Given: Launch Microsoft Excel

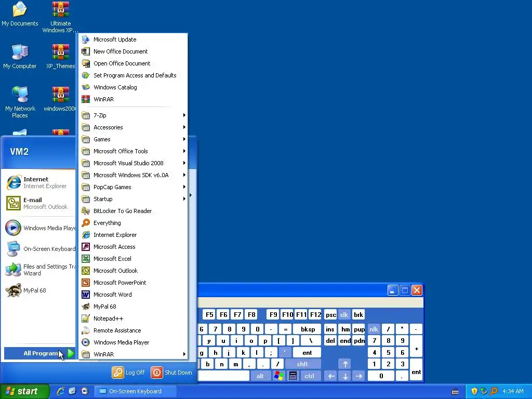Looking at the screenshot, I should [133, 259].
